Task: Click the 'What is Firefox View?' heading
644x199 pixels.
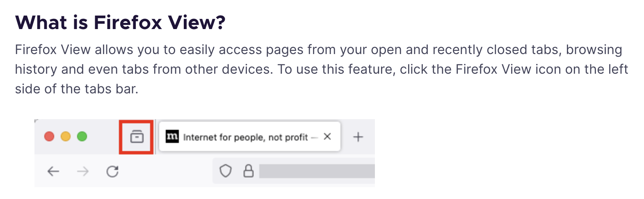Action: click(x=120, y=22)
